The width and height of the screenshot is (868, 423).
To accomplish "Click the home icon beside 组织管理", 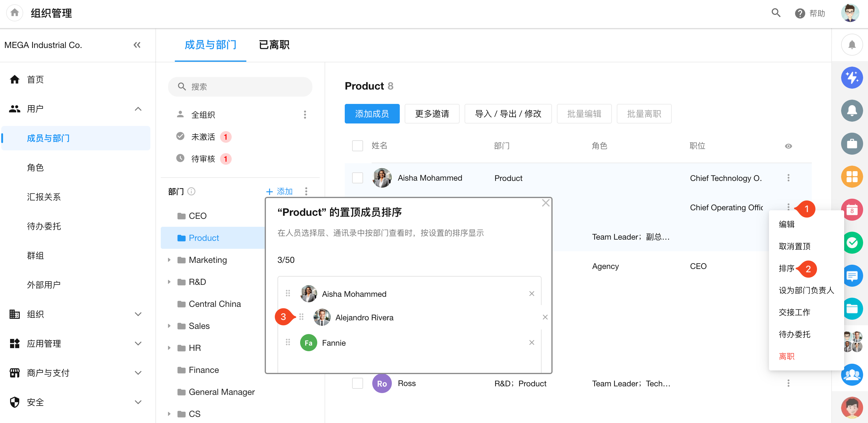I will point(14,13).
